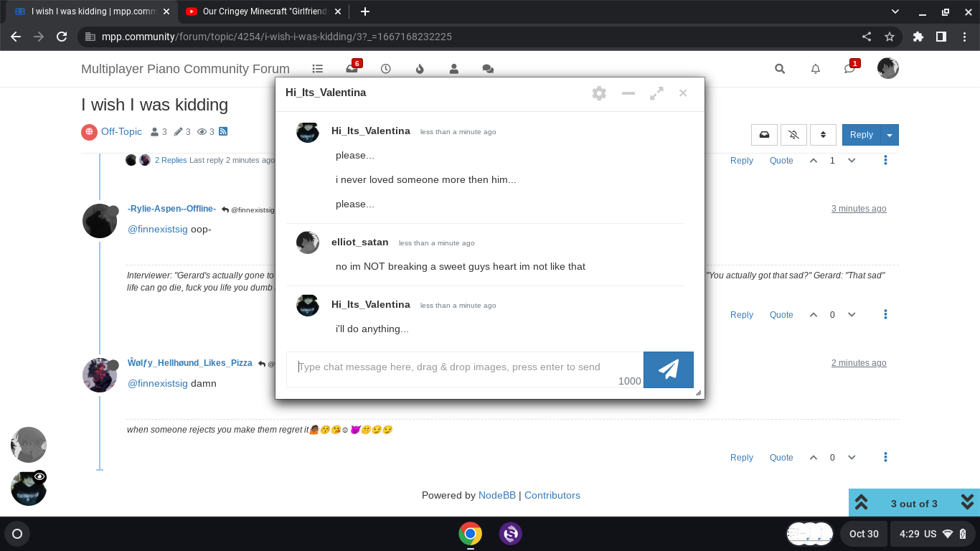Bookmark this page with the star icon
The width and height of the screenshot is (980, 551).
coord(890,37)
